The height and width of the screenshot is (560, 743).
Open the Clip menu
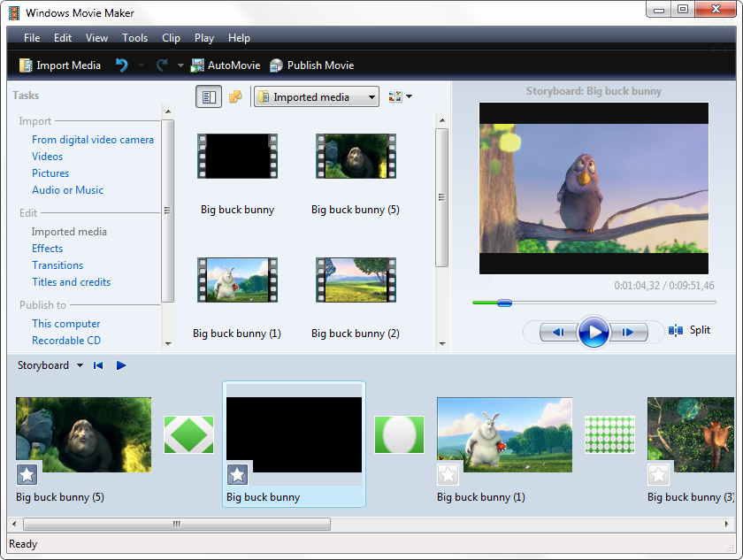click(171, 38)
